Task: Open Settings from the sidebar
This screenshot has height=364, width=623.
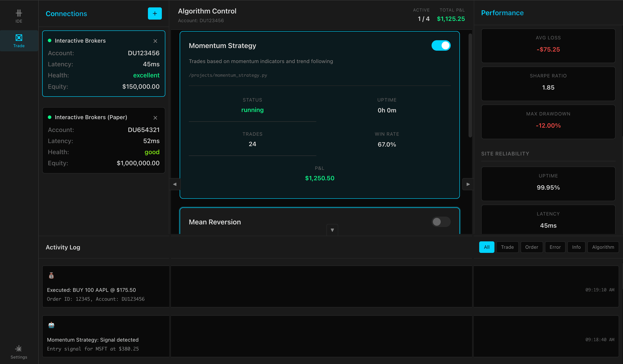Action: point(19,352)
